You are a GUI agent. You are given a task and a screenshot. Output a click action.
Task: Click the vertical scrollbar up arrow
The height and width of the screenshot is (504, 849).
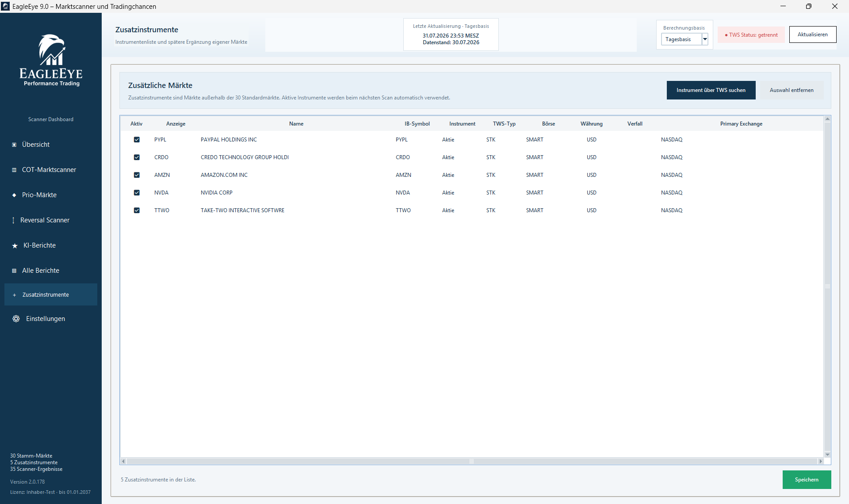(x=827, y=119)
